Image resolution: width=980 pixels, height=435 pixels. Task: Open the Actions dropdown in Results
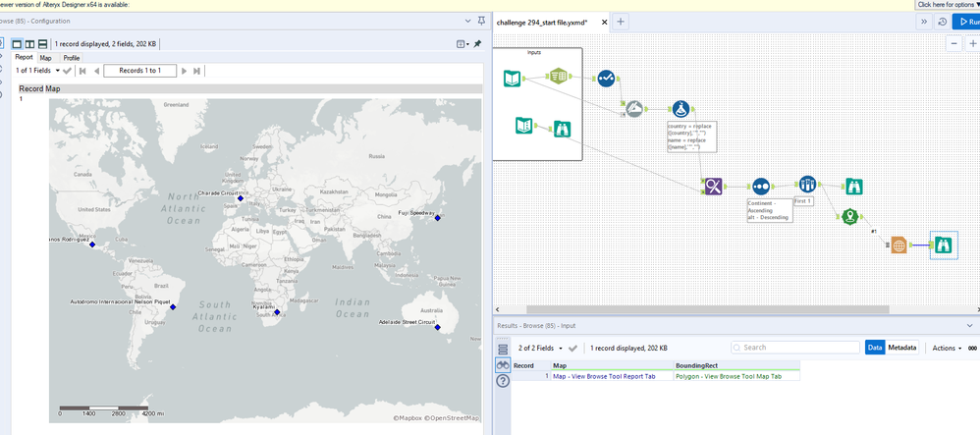tap(947, 349)
